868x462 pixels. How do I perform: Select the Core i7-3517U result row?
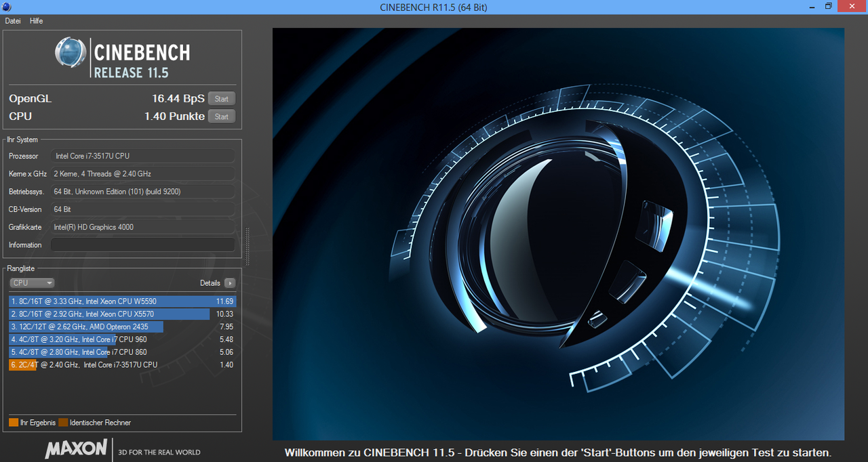122,365
